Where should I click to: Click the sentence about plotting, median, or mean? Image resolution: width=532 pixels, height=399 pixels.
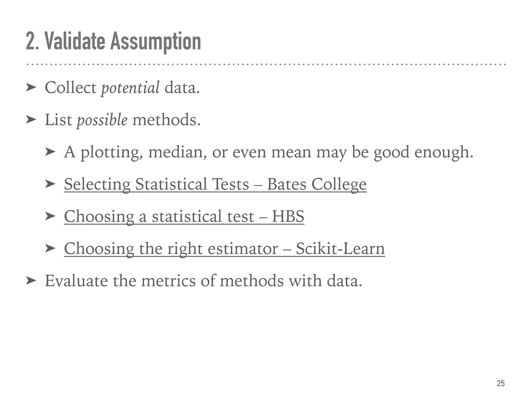[268, 152]
